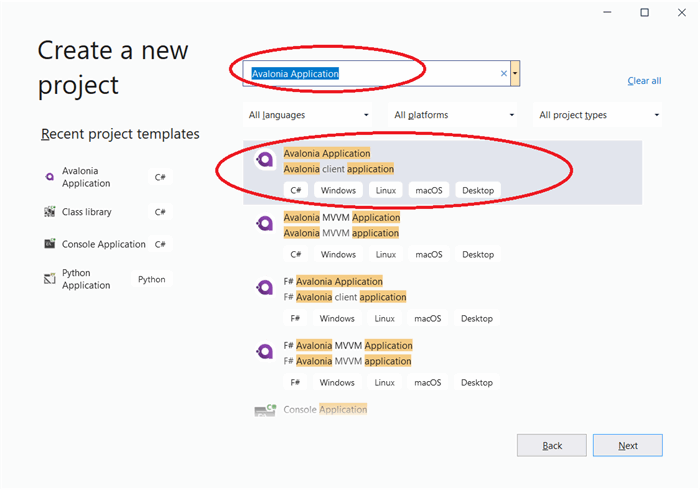Click the Desktop tag under F# Avalonia MVVM application
The image size is (700, 490).
coord(477,382)
